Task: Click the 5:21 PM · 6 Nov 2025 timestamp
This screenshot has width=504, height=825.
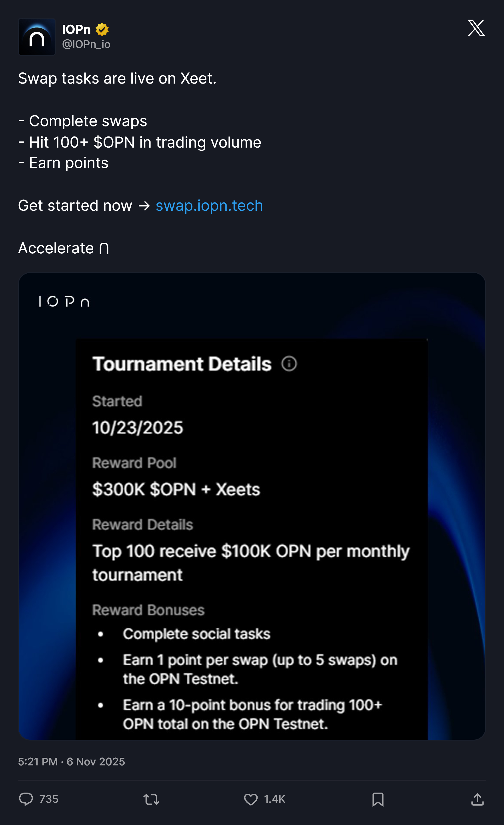Action: (71, 762)
